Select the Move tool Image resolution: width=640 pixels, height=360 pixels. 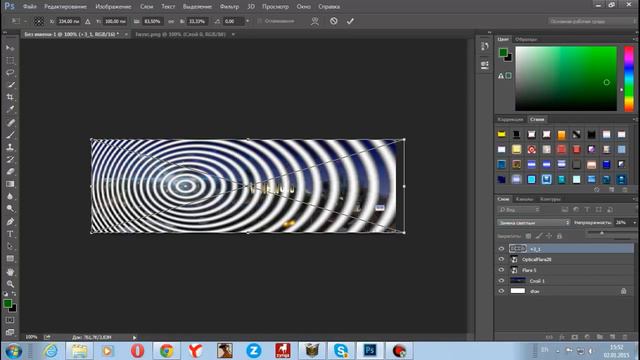click(10, 48)
